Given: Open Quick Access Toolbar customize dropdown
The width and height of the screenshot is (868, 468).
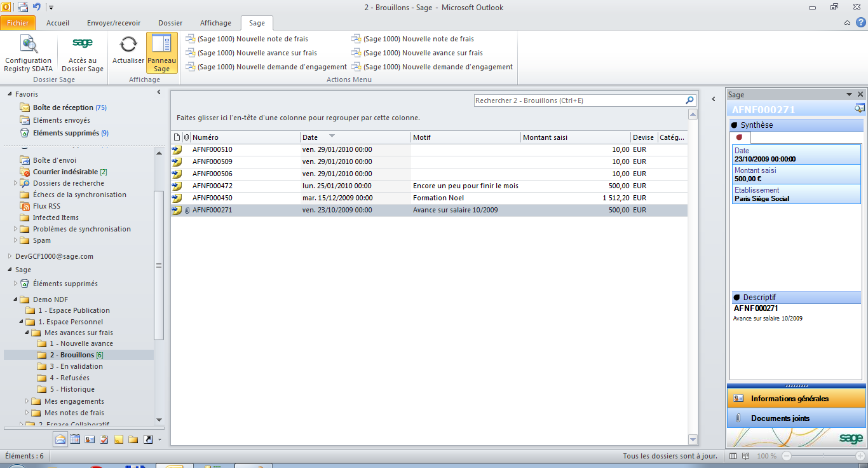Looking at the screenshot, I should tap(51, 8).
